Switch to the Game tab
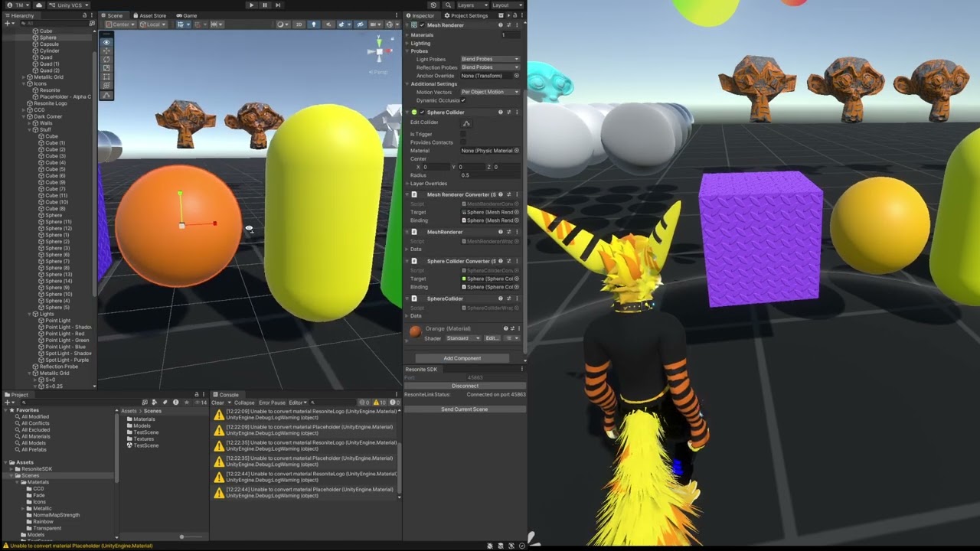Viewport: 980px width, 551px height. point(186,15)
